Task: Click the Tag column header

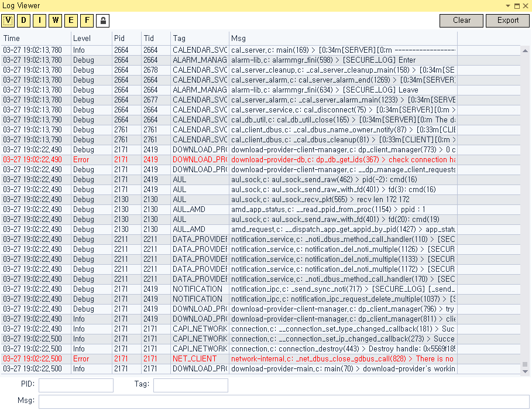Action: tap(199, 38)
